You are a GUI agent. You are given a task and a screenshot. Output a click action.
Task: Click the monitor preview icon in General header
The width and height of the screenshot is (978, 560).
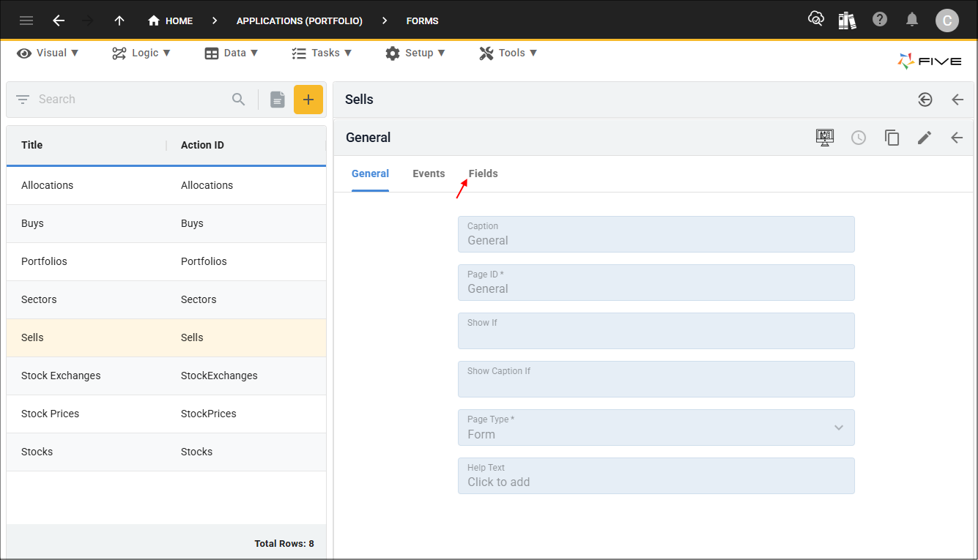[825, 138]
